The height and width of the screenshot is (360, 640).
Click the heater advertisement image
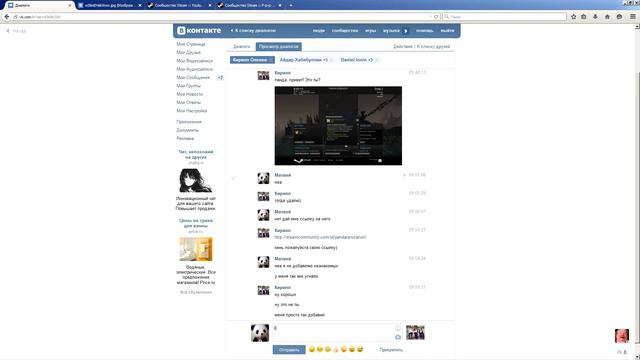196,249
